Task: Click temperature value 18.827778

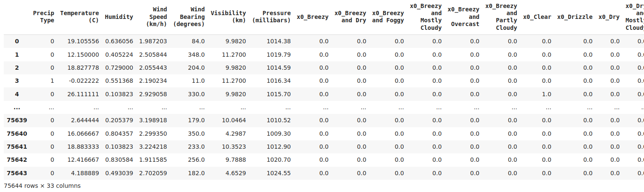Action: (x=83, y=68)
